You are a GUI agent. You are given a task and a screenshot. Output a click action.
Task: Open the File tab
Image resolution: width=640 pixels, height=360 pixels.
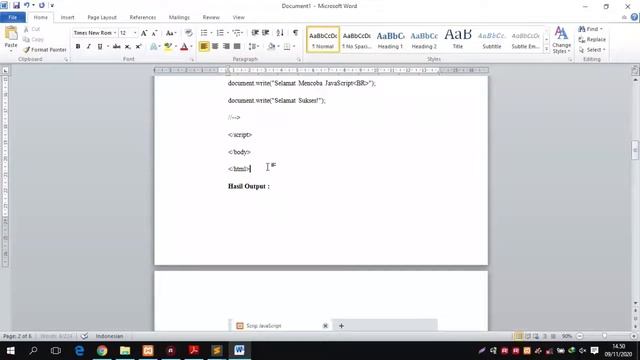[13, 17]
